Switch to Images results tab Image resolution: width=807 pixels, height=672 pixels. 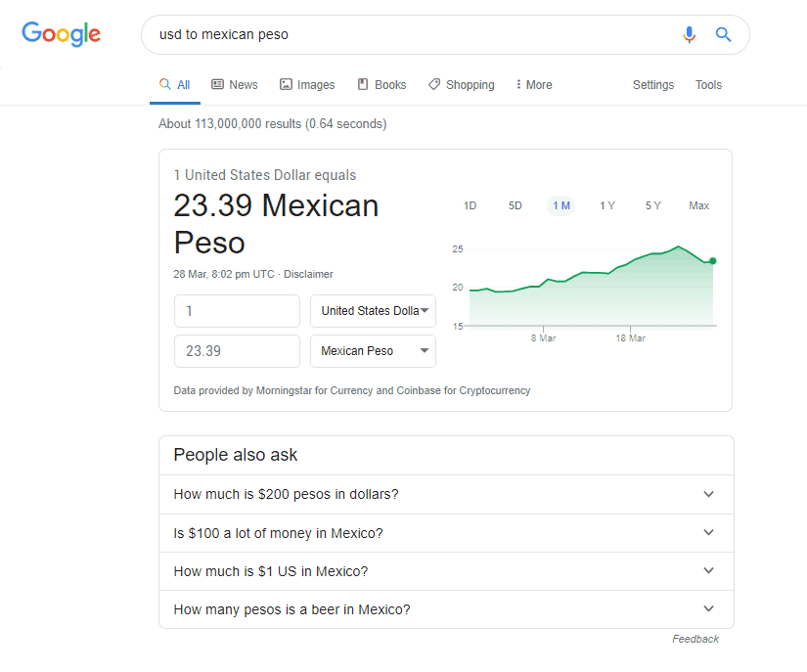[x=307, y=85]
